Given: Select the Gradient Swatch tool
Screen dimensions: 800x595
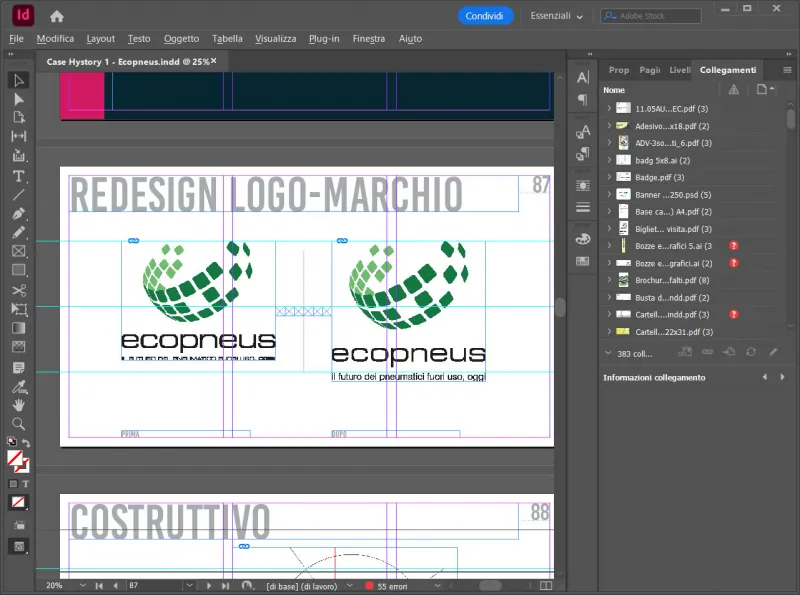Looking at the screenshot, I should tap(19, 328).
